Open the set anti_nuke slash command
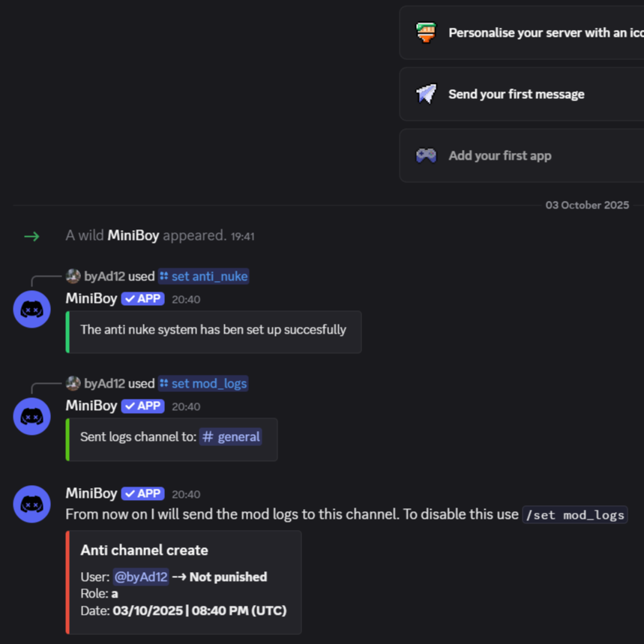 tap(203, 276)
